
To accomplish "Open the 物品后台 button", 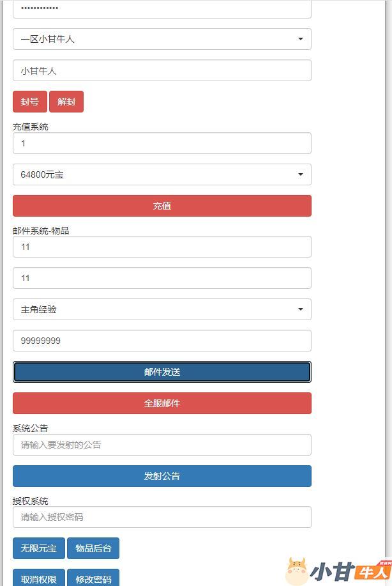I will tap(93, 548).
